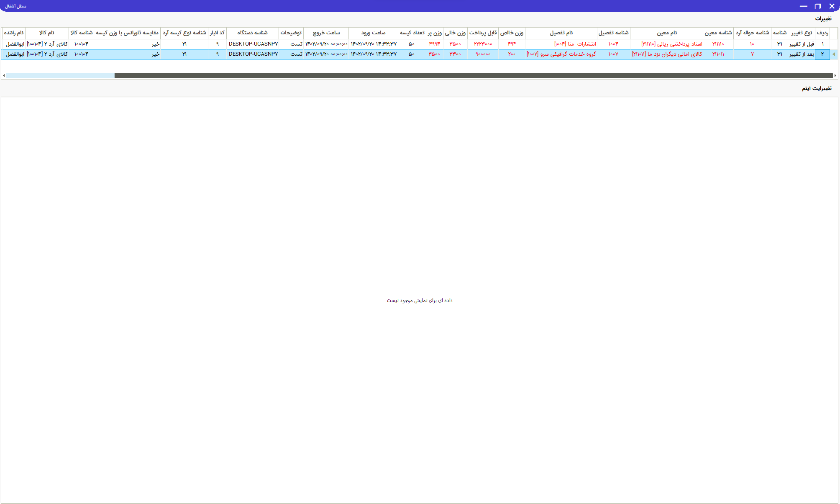Click the نام معین column header
The height and width of the screenshot is (504, 840).
click(666, 33)
